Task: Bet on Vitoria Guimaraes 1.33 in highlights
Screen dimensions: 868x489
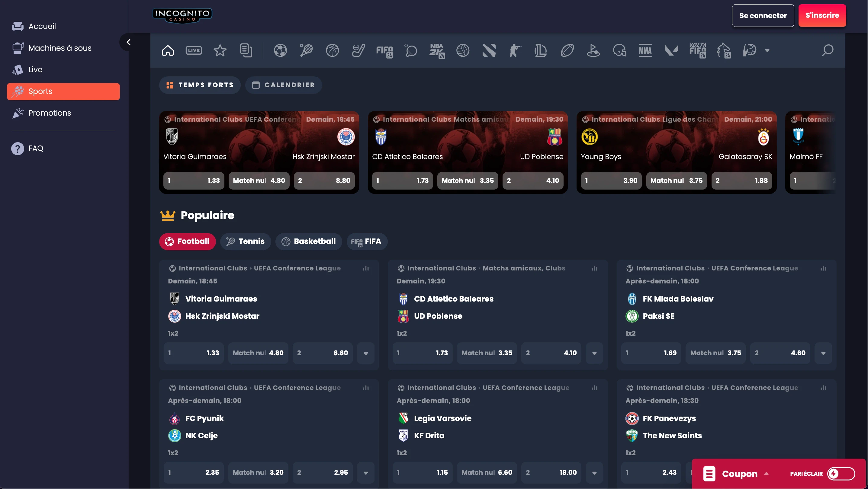Action: coord(194,181)
